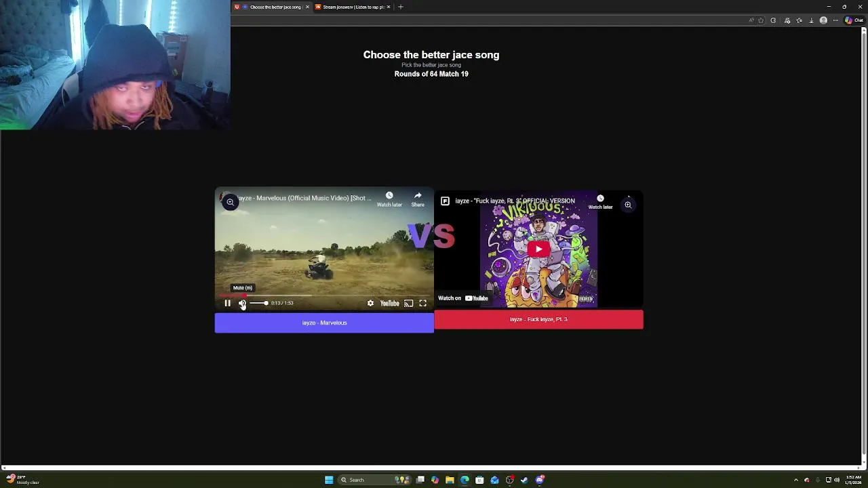Open playlist icon on right video
Image resolution: width=868 pixels, height=488 pixels.
445,201
